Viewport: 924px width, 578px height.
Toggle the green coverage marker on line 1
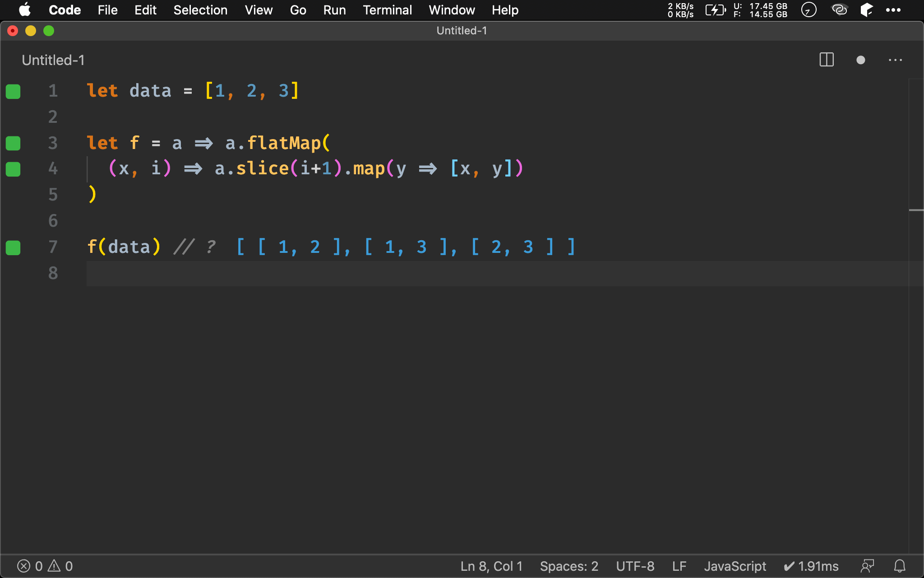pos(13,91)
